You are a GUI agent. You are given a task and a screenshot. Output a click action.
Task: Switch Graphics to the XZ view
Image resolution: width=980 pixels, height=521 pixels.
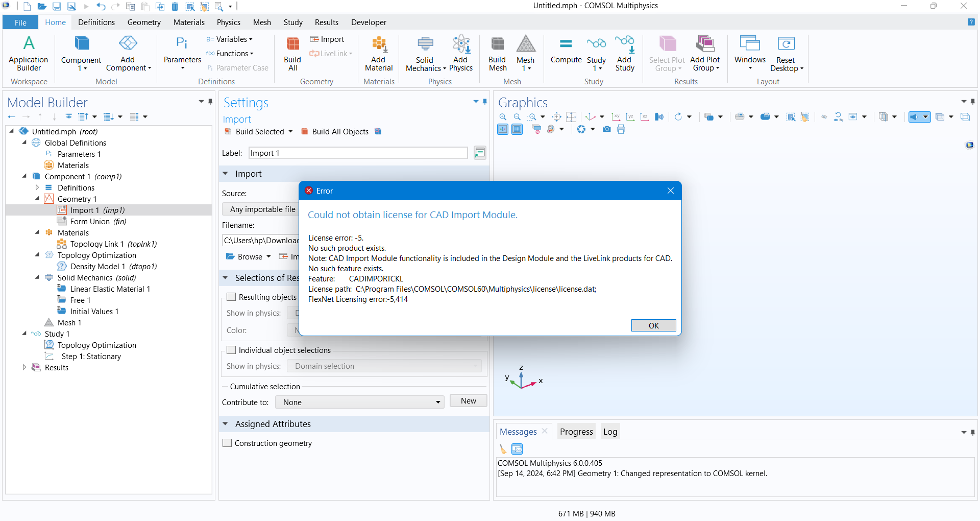coord(645,117)
